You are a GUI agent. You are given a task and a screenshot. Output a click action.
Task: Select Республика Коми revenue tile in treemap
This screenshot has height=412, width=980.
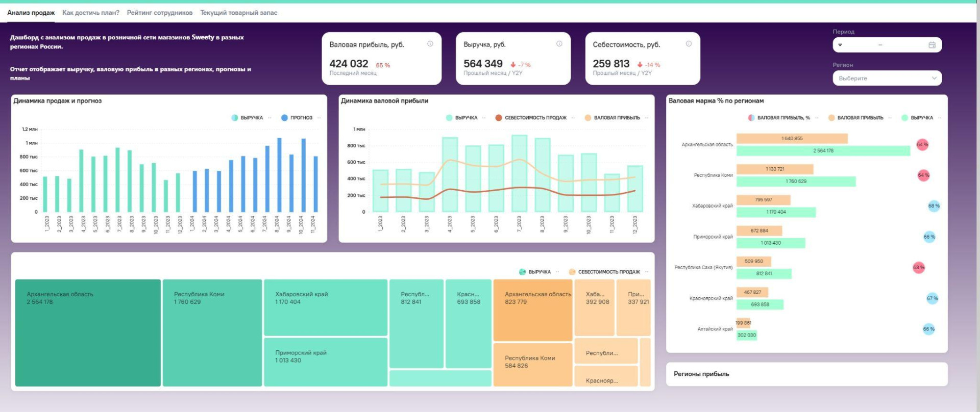point(212,332)
